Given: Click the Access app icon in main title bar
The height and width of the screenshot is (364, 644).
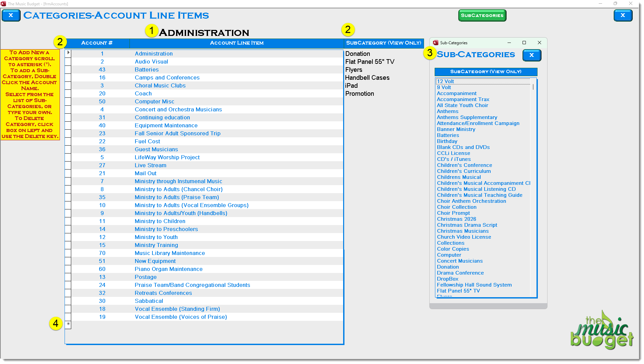Looking at the screenshot, I should [4, 4].
